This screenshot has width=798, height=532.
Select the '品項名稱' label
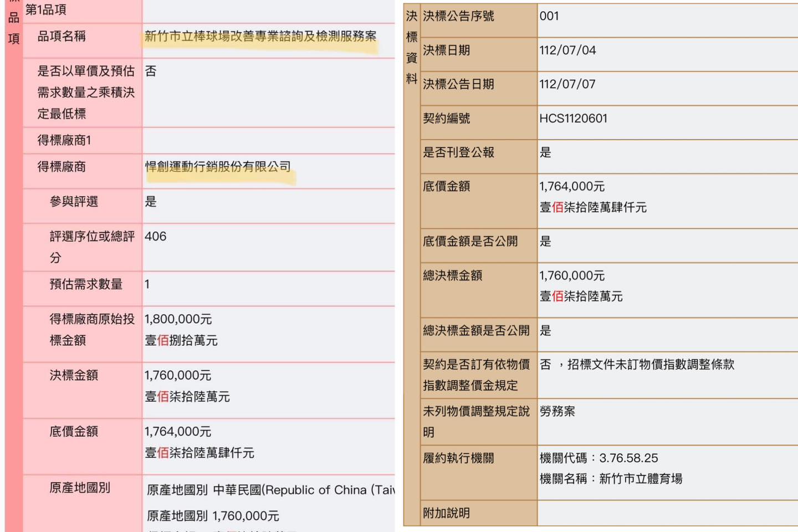(62, 36)
